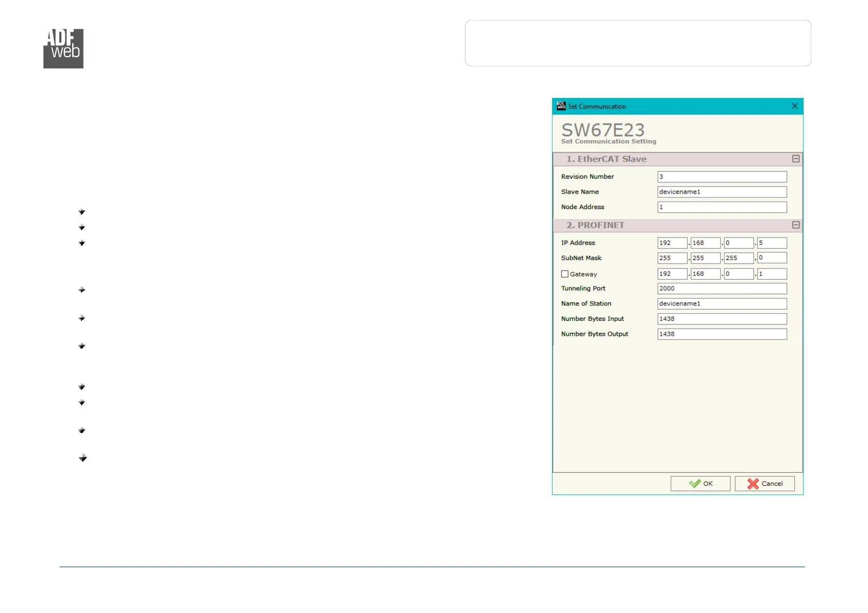
Task: Select the Node Address field
Action: point(722,207)
